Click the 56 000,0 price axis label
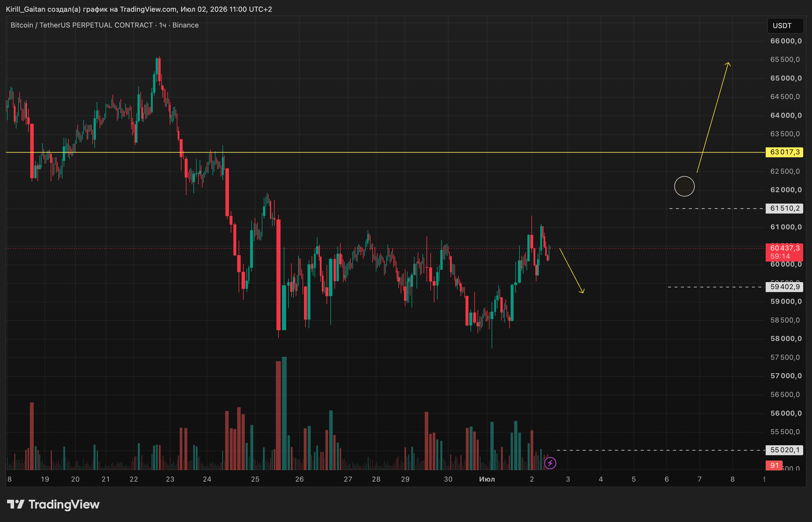Screen dimensions: 812x522 tap(786, 413)
